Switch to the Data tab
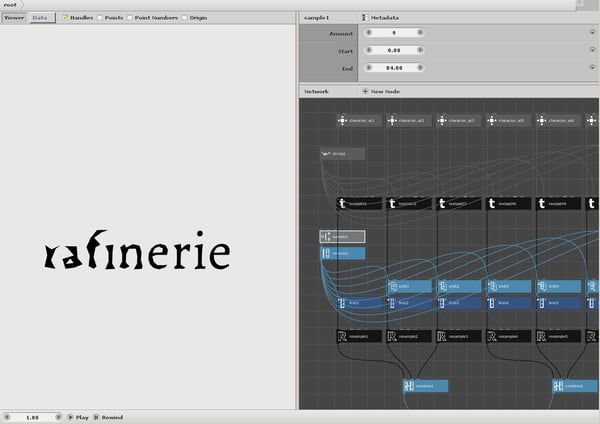Image resolution: width=600 pixels, height=424 pixels. [42, 18]
